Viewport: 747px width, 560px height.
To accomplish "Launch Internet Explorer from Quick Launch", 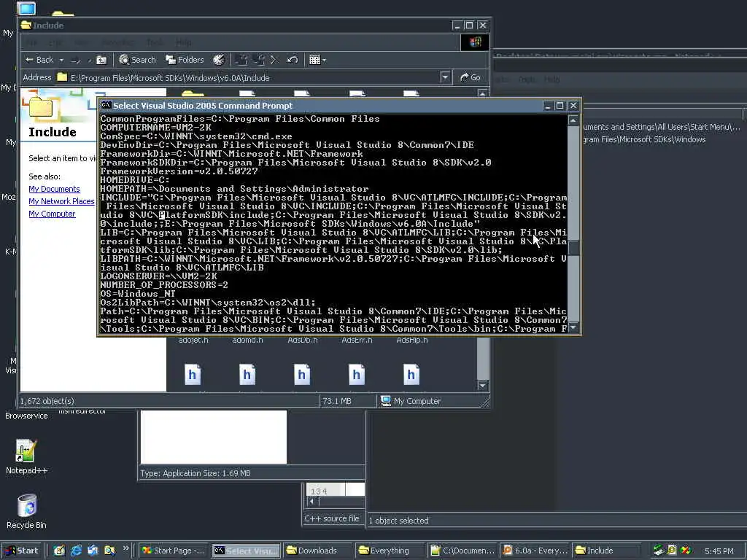I will 76,551.
